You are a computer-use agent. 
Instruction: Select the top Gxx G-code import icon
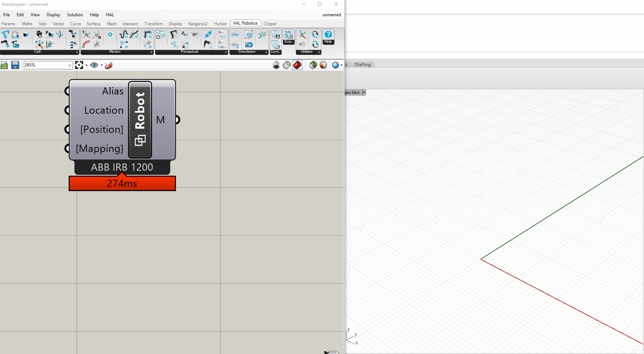point(222,35)
